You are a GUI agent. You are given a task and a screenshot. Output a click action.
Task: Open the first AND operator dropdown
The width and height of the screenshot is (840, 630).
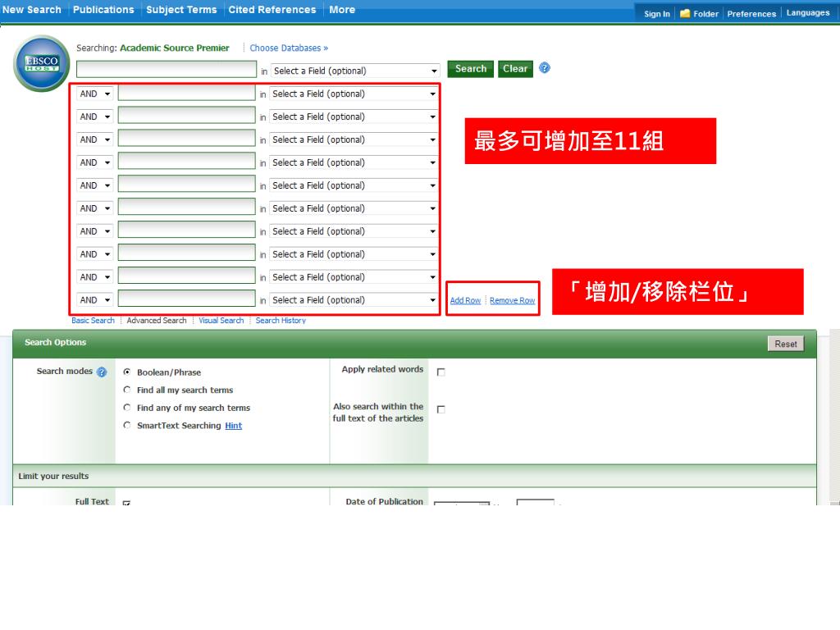[x=95, y=94]
